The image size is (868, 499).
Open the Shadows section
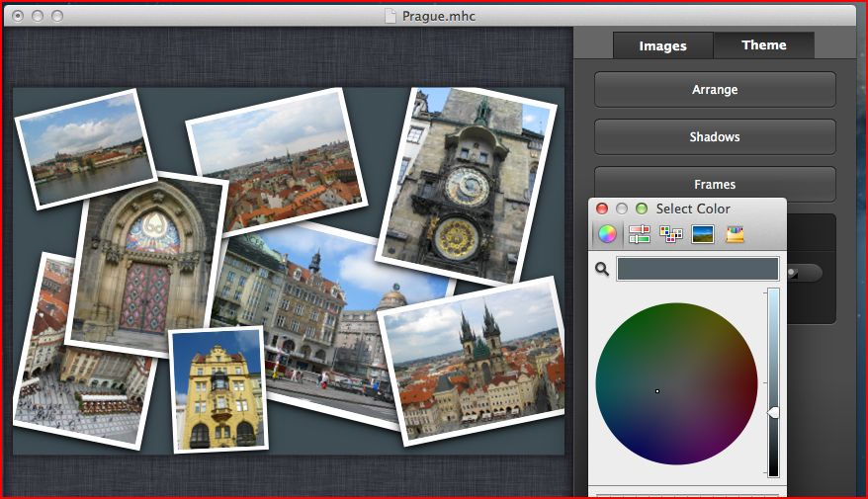click(715, 136)
